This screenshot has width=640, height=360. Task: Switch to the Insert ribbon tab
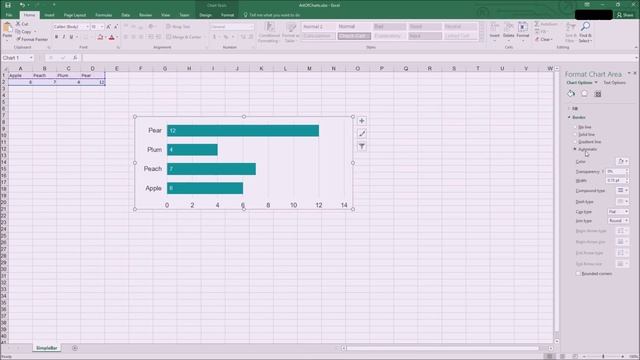click(49, 15)
